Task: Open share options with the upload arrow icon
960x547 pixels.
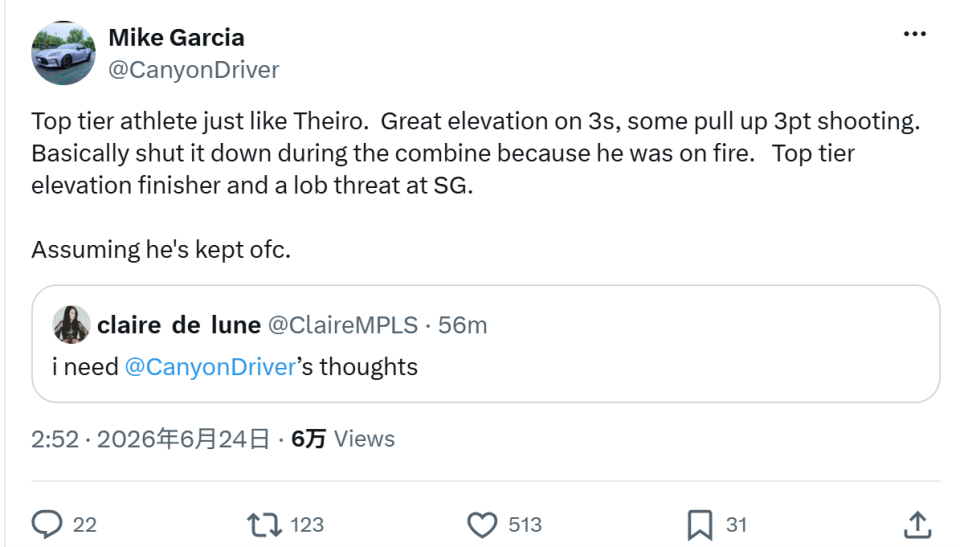Action: [917, 525]
